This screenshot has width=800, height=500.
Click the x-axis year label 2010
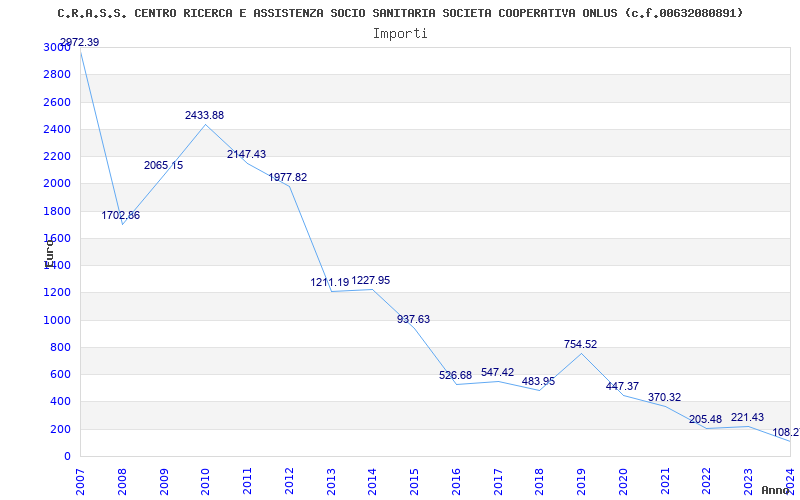tap(205, 482)
